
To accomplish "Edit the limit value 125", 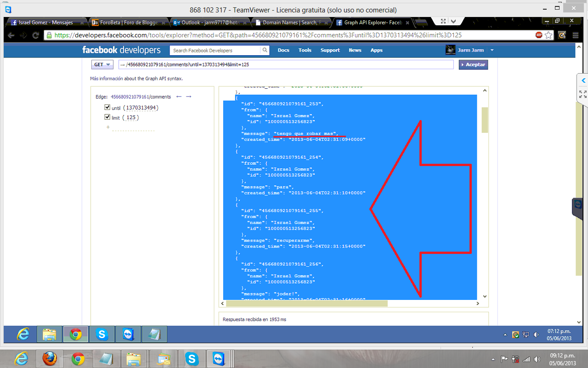I will click(x=131, y=117).
